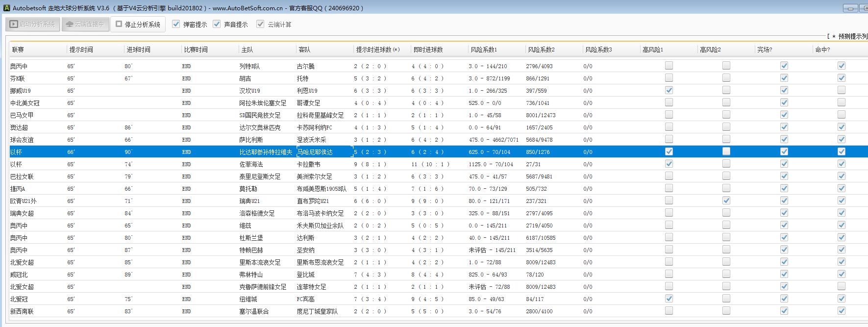Click the cloud icon on 云端连接中 button

click(70, 24)
